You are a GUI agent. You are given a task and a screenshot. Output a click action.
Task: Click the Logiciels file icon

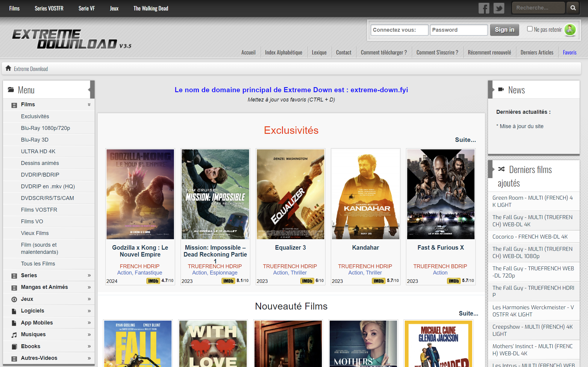(14, 311)
